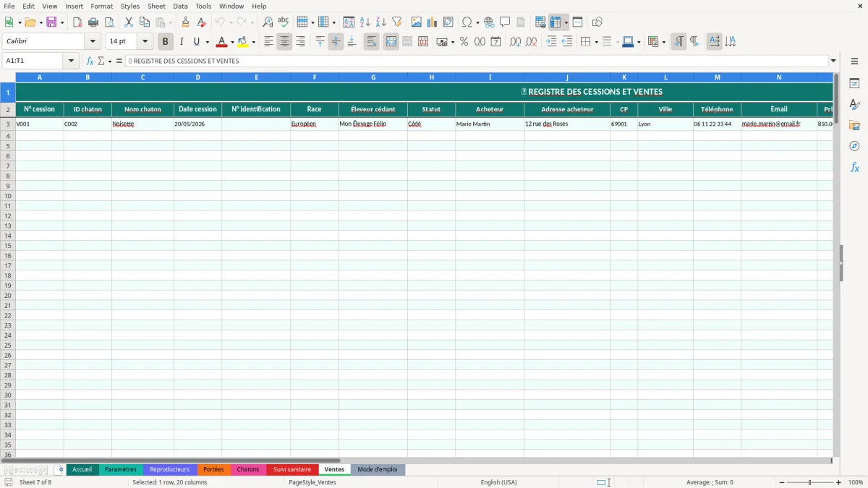Click the Format as Percent icon

coord(464,42)
